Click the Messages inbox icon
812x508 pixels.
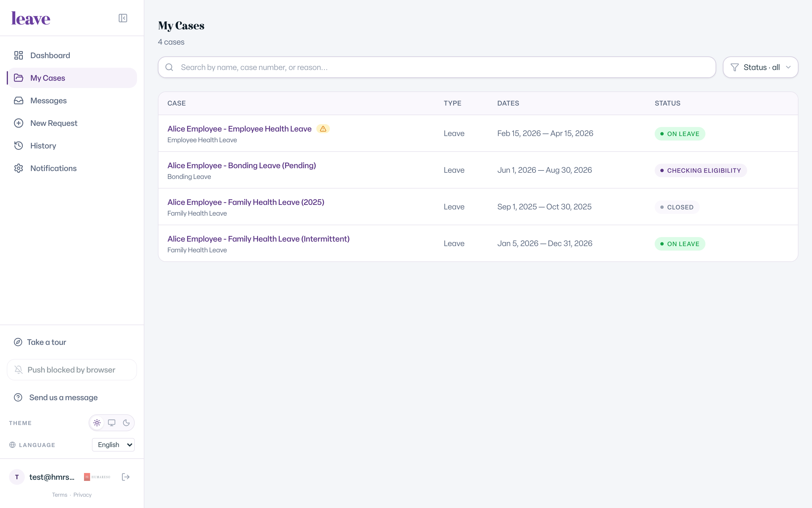18,100
